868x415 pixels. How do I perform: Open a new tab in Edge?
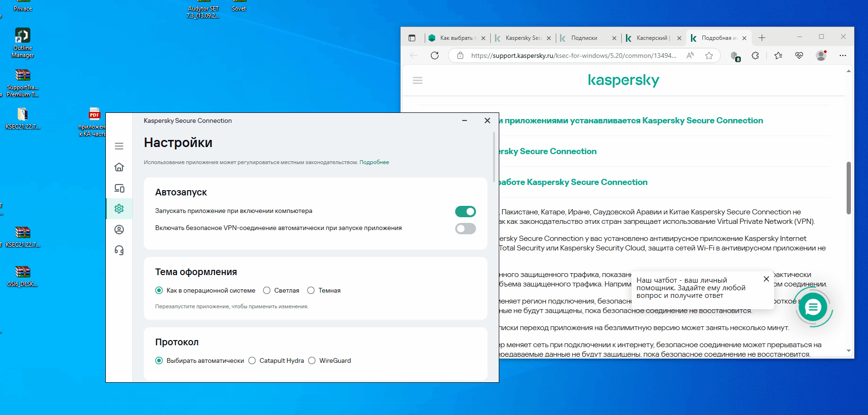tap(762, 38)
